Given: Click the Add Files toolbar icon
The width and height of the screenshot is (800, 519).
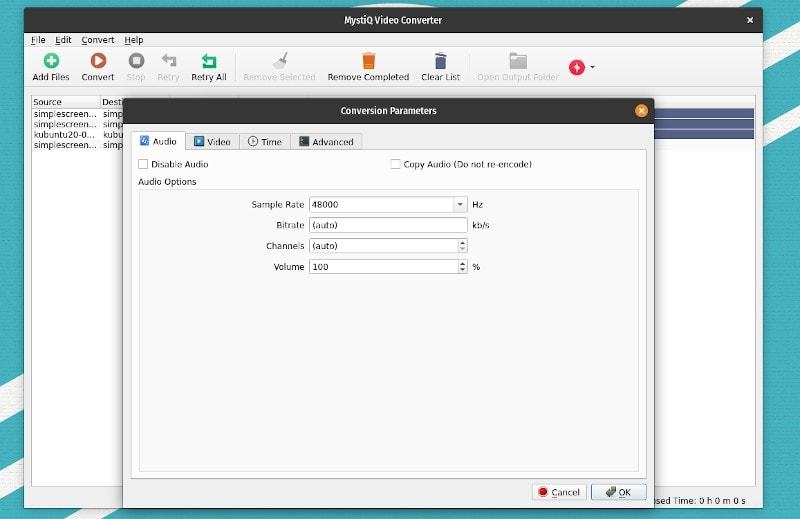Looking at the screenshot, I should (x=51, y=62).
